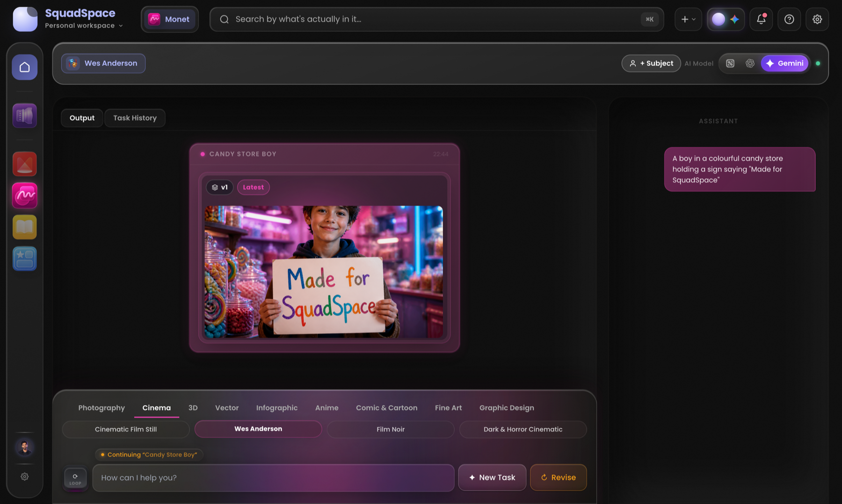This screenshot has width=842, height=504.
Task: Select the Graphic Design category tab
Action: coord(507,408)
